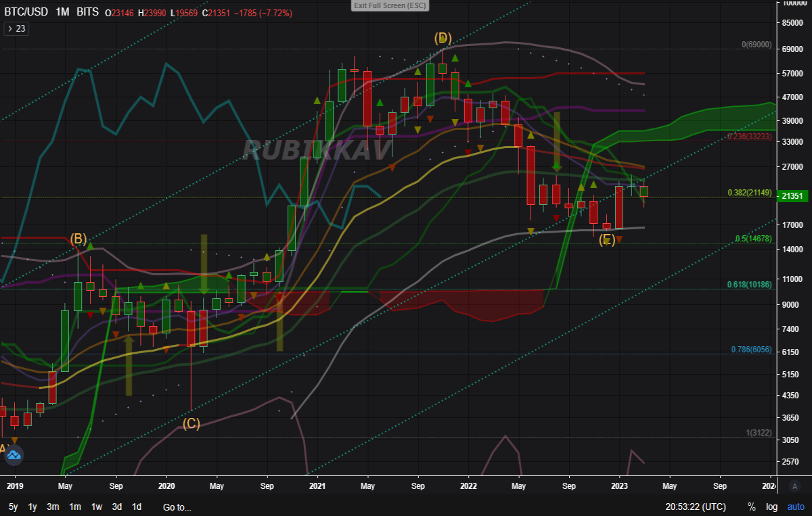Click the circular A auto-scale icon
Screen dimensions: 812x516
(795, 486)
